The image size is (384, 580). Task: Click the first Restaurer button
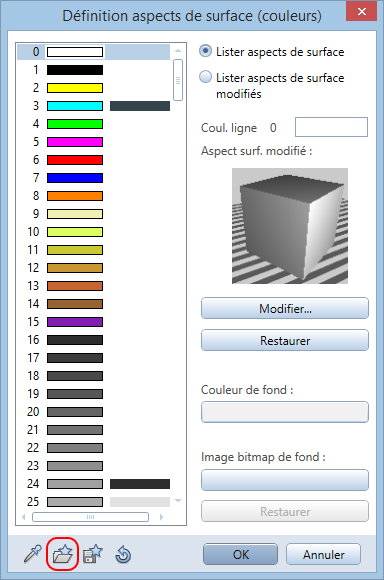click(x=285, y=340)
